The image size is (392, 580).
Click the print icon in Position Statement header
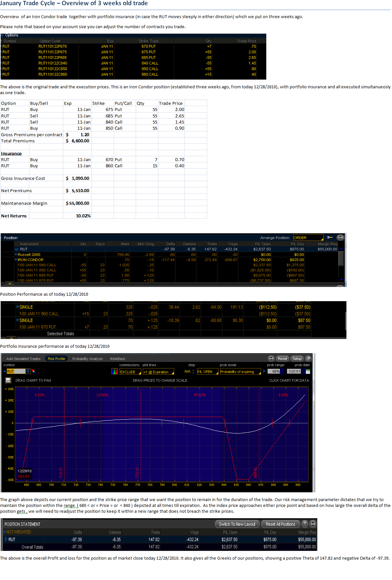coord(313,524)
